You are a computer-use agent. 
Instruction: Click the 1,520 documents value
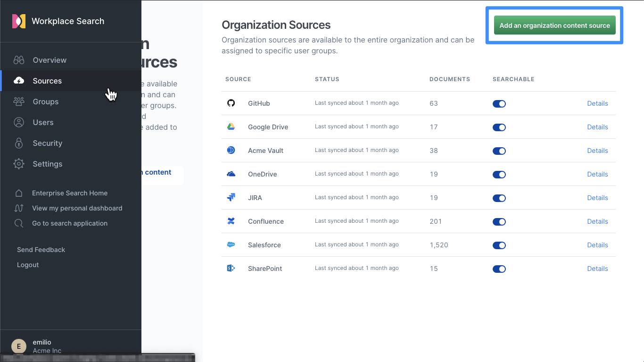(x=439, y=245)
